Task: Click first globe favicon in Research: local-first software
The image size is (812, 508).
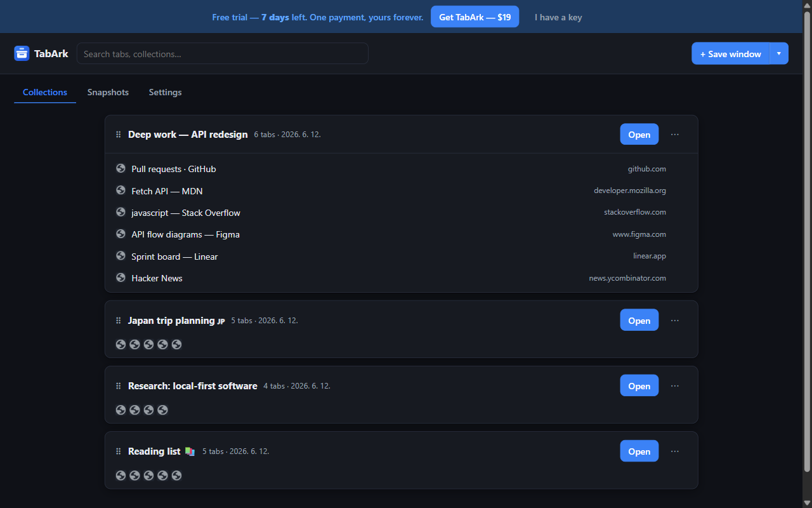Action: (x=121, y=410)
